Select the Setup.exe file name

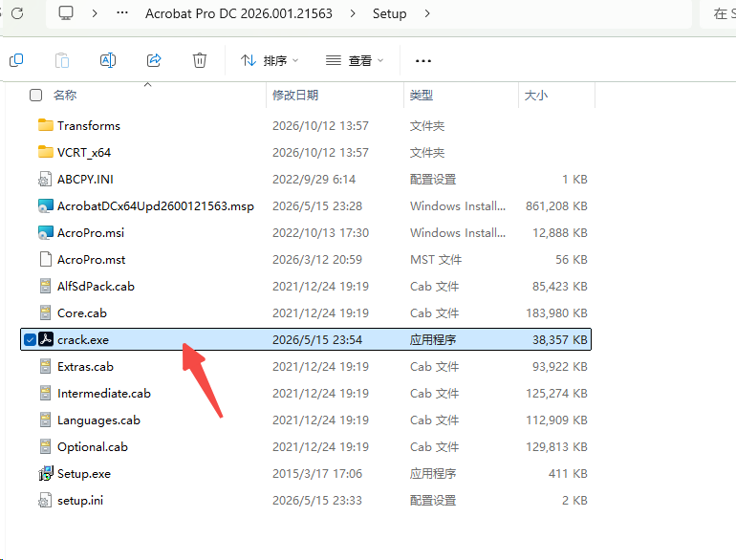(84, 474)
